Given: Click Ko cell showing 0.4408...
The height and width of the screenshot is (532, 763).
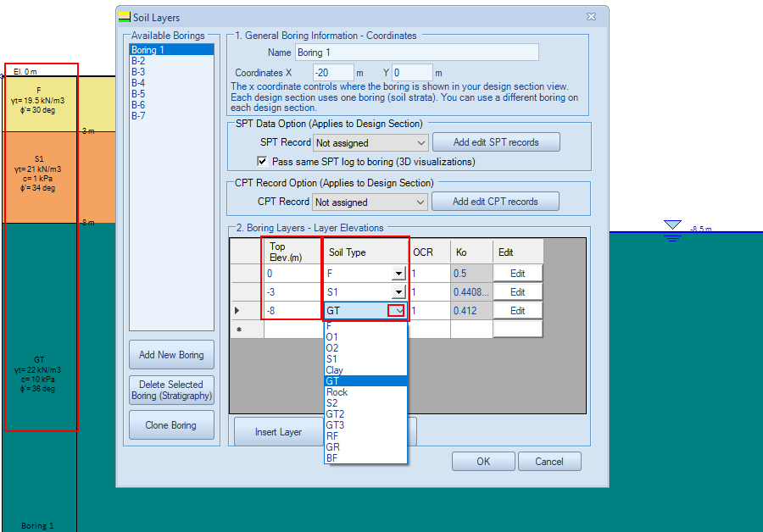Looking at the screenshot, I should (x=471, y=291).
